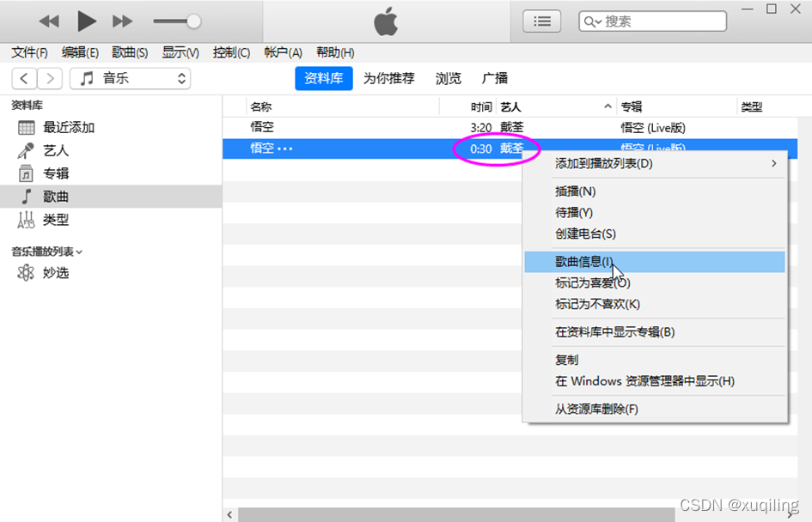The height and width of the screenshot is (522, 812).
Task: Go back with the left arrow button
Action: (24, 79)
